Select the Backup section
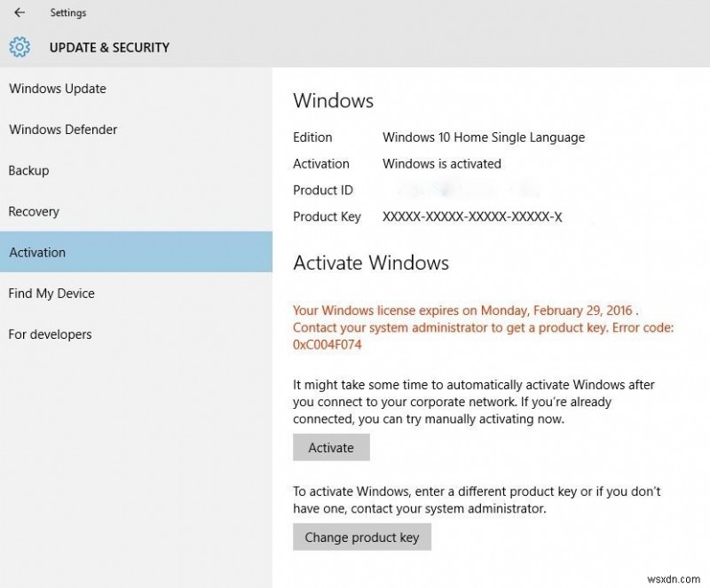The width and height of the screenshot is (710, 588). (28, 170)
